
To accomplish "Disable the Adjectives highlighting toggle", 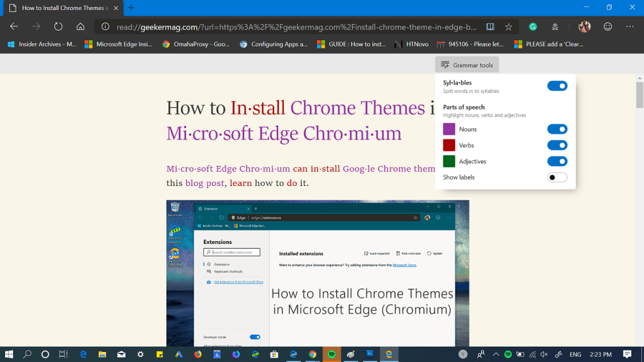I will pyautogui.click(x=557, y=161).
